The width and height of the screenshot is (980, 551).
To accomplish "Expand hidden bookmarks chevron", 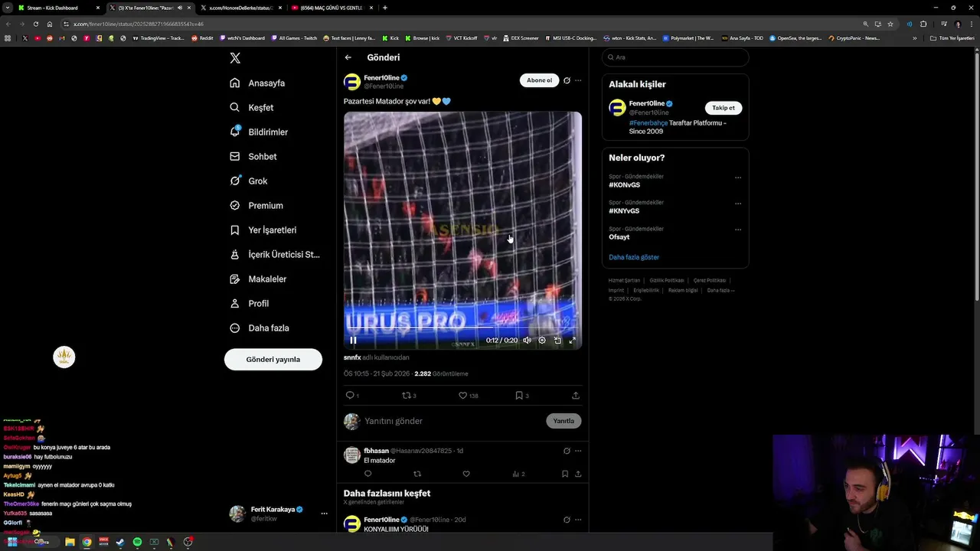I will pos(914,37).
